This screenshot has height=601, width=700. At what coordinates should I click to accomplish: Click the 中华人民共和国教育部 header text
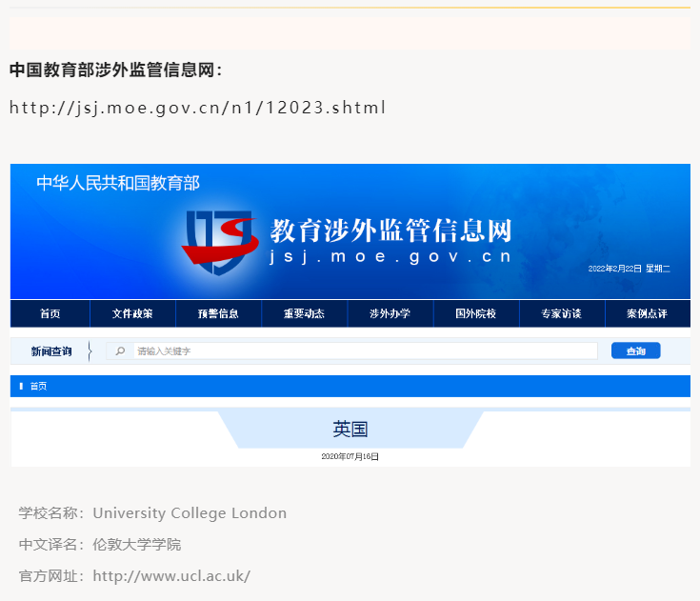pos(118,183)
